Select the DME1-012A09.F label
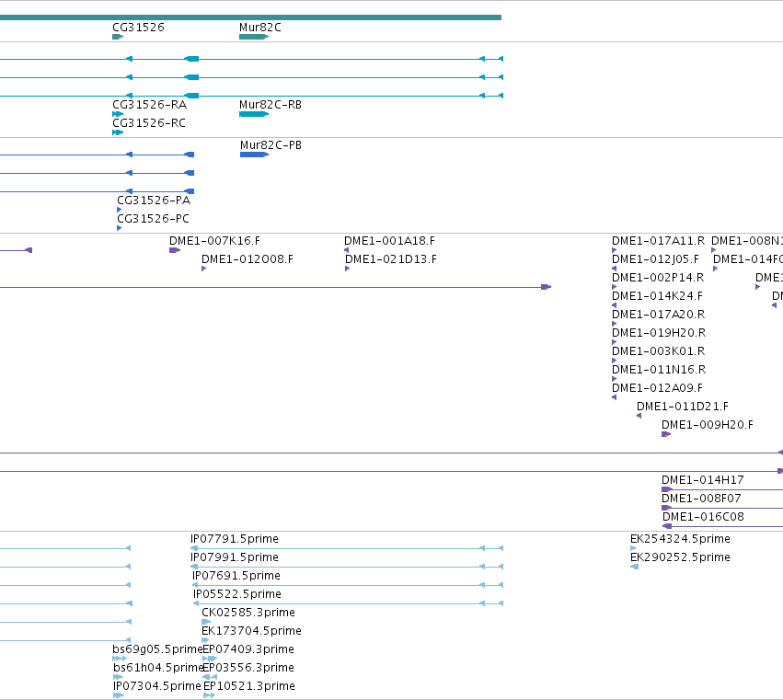This screenshot has height=700, width=783. 657,388
